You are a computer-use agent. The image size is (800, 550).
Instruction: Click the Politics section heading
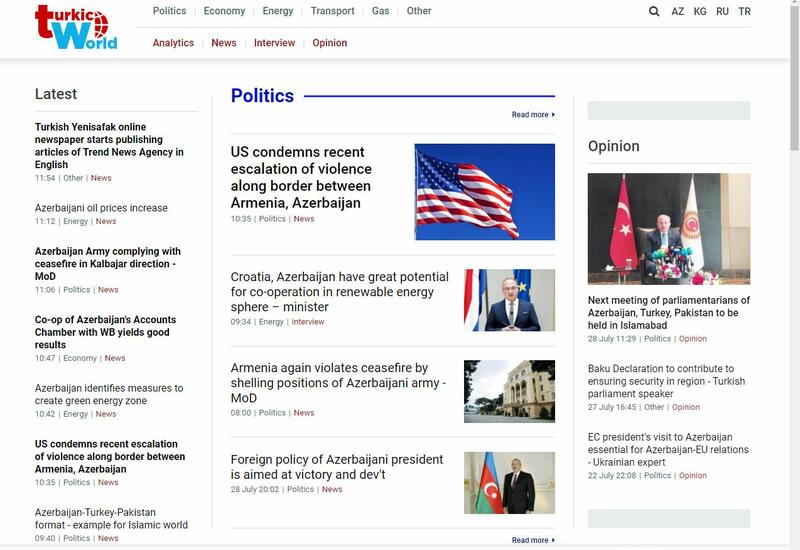pyautogui.click(x=262, y=96)
